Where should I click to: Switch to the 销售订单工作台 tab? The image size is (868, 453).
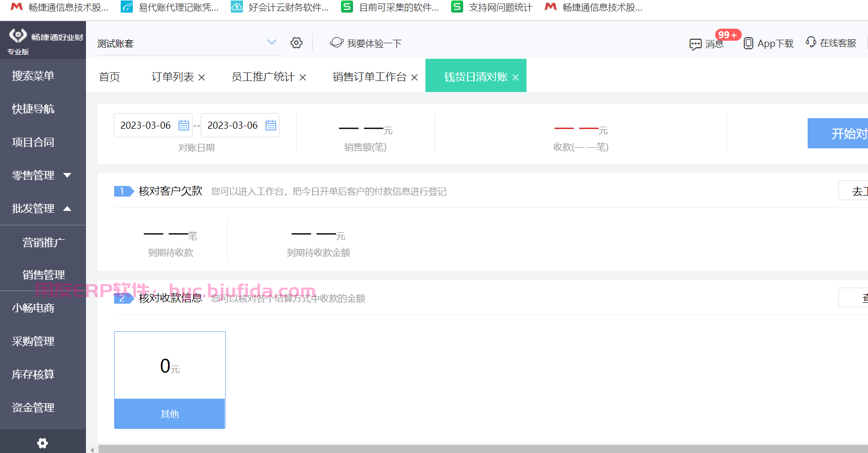coord(369,77)
